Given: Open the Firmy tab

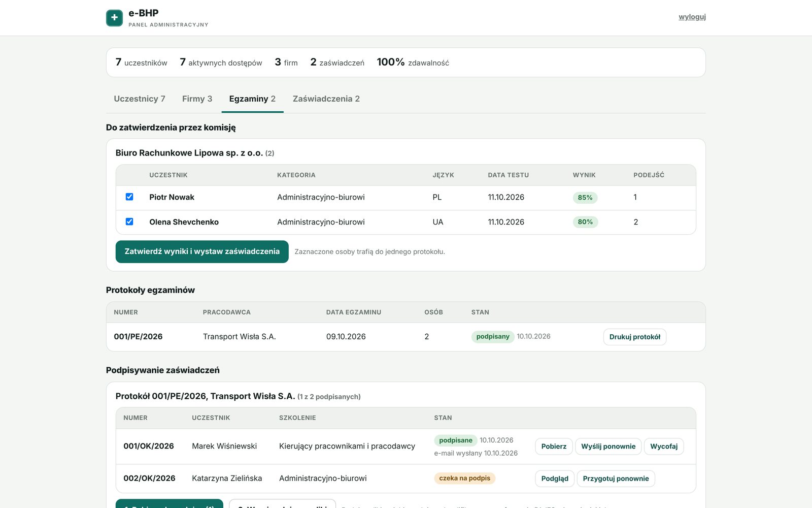Looking at the screenshot, I should pos(197,99).
